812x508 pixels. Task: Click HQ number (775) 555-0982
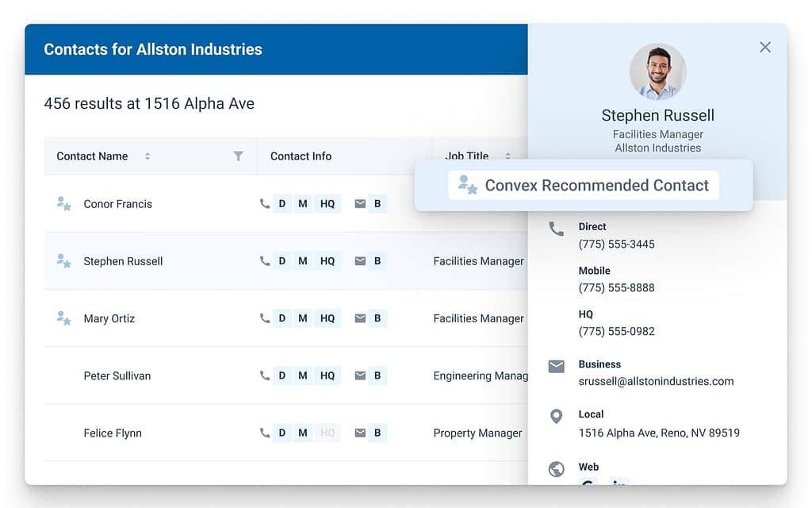point(616,331)
